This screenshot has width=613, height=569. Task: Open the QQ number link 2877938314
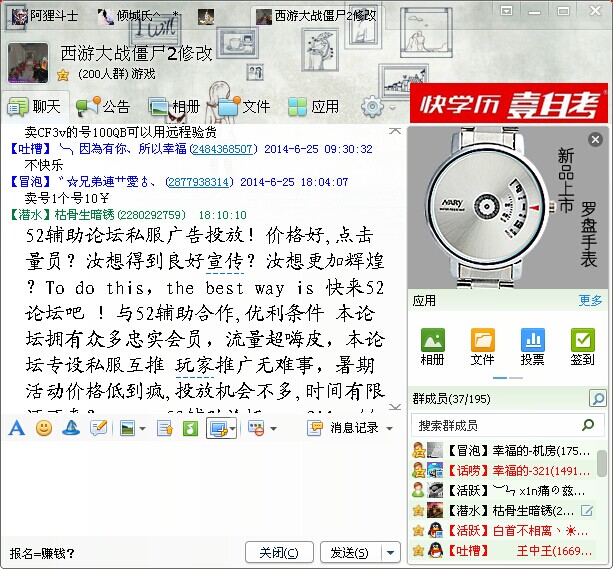(199, 182)
